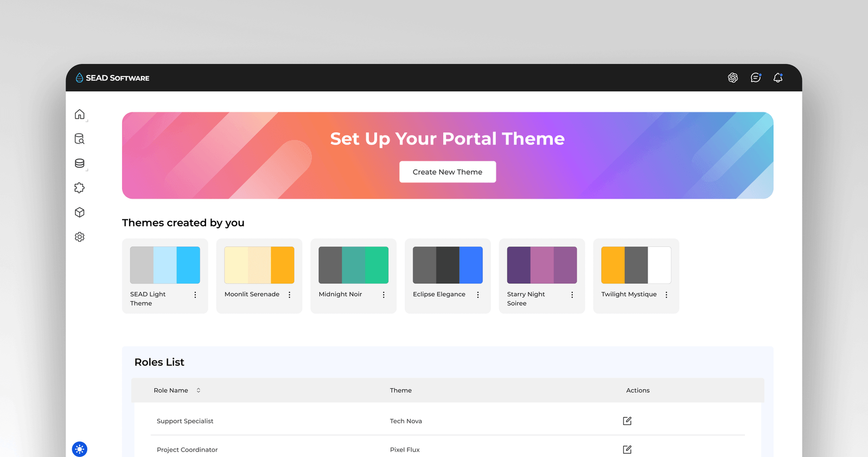This screenshot has width=868, height=457.
Task: Select the Midnight Noir color preview
Action: pyautogui.click(x=354, y=265)
